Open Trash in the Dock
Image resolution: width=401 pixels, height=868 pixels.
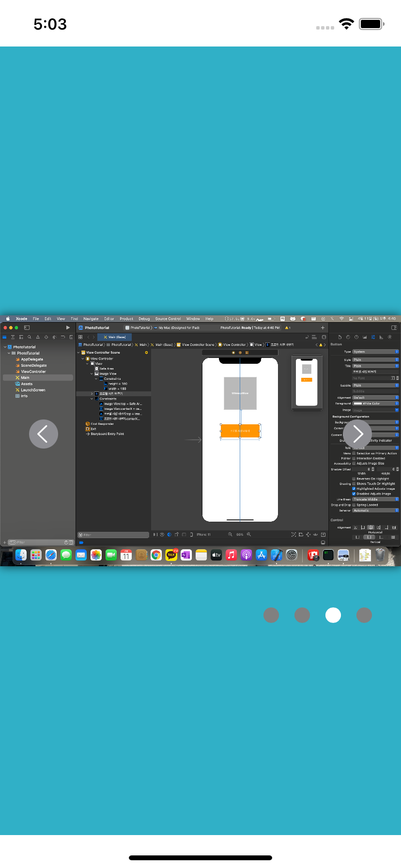380,555
